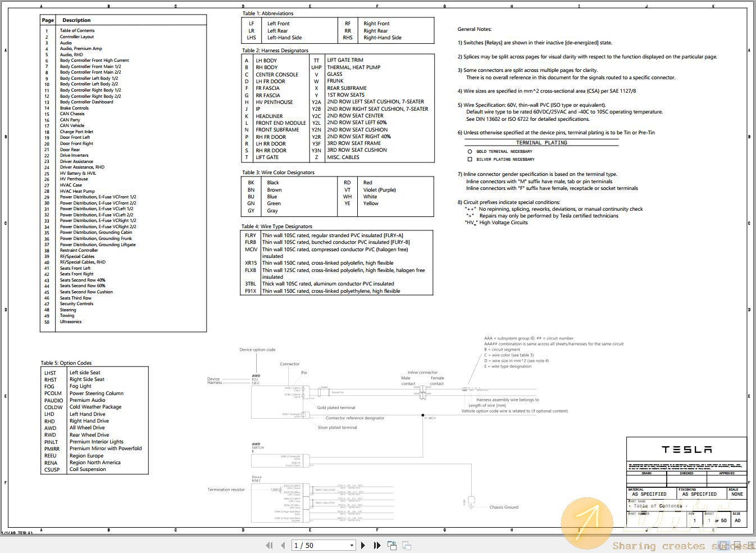Click 'Inline connector' diagram label

point(422,373)
